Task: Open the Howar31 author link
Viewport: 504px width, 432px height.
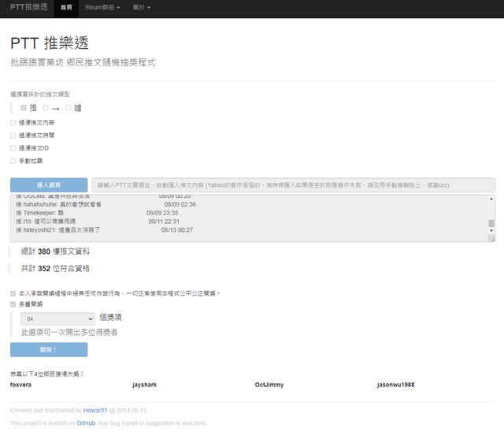Action: [x=95, y=411]
